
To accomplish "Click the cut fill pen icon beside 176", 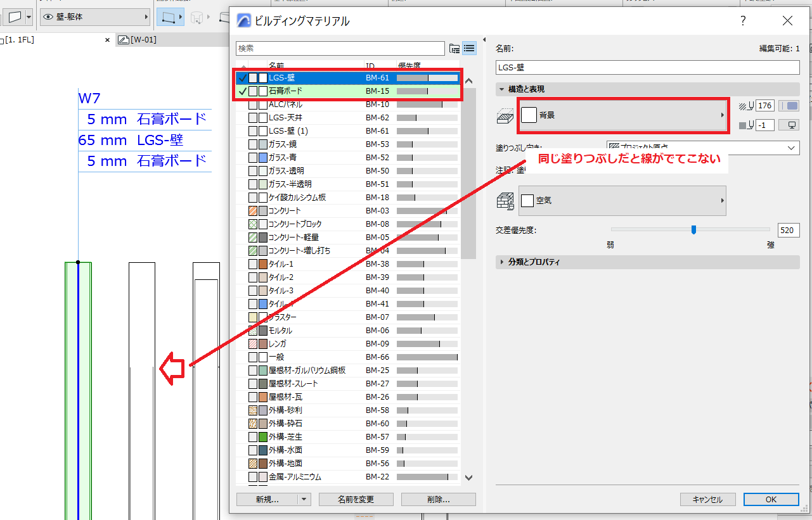I will [x=745, y=106].
